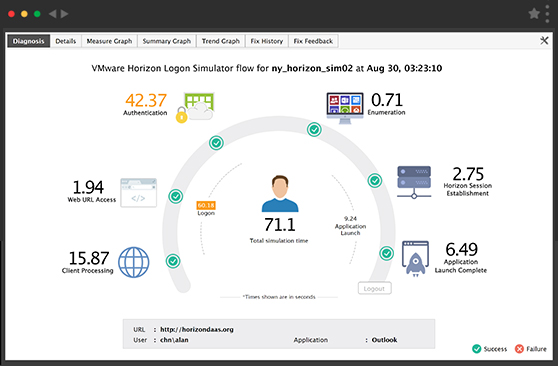The height and width of the screenshot is (366, 558).
Task: Click the 1.94 Web URL Access value
Action: (x=88, y=187)
